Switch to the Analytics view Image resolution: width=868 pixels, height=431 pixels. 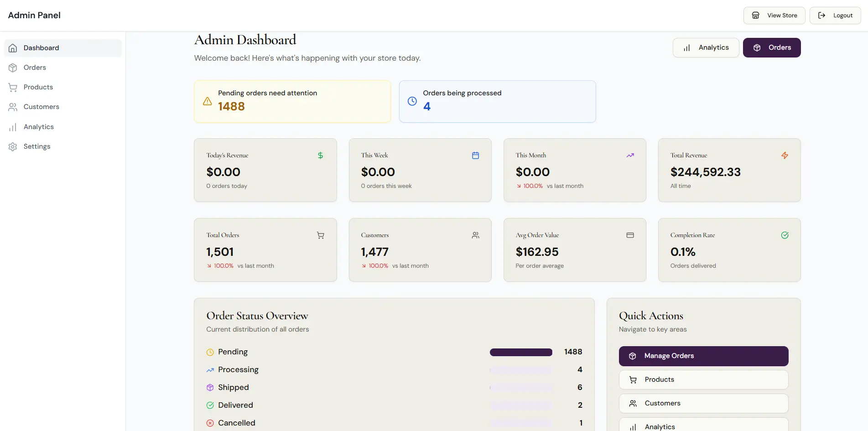[x=705, y=47]
